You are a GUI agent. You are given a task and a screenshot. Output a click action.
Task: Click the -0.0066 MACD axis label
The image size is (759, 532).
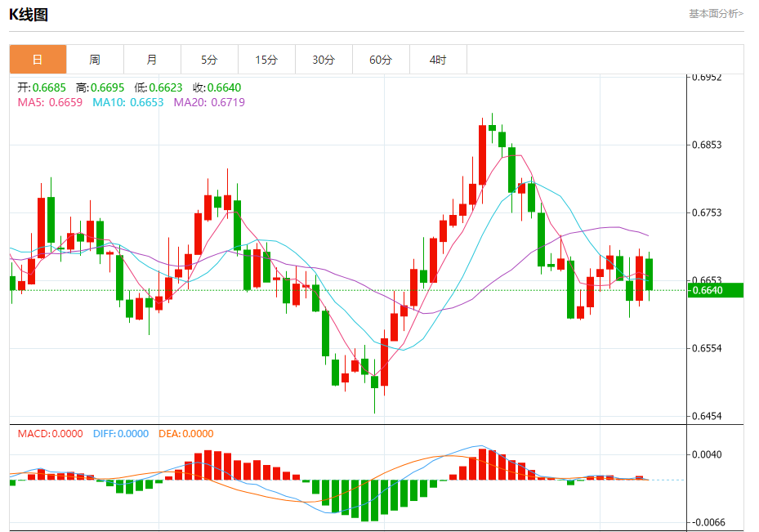pyautogui.click(x=708, y=522)
